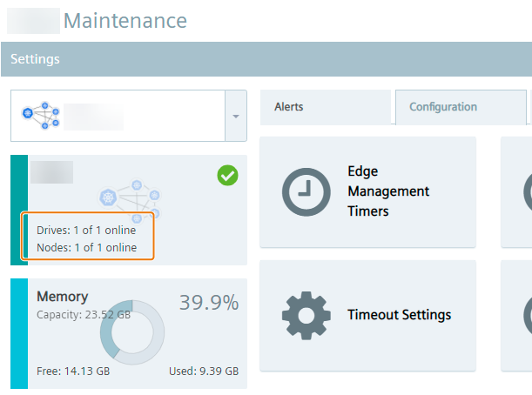The height and width of the screenshot is (395, 532).
Task: Click the gear icon beside Timeout Settings
Action: point(306,315)
